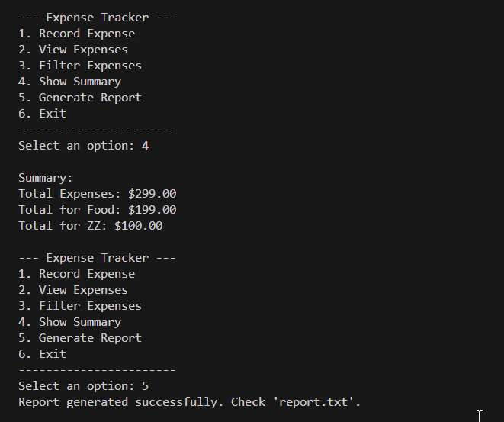Click the "Summary:" heading text
The height and width of the screenshot is (422, 504).
coord(45,178)
